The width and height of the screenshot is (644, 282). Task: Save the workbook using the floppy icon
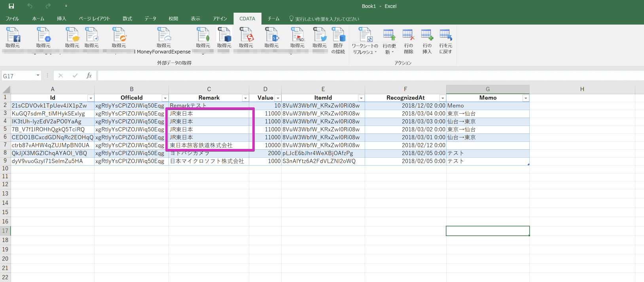[x=11, y=6]
